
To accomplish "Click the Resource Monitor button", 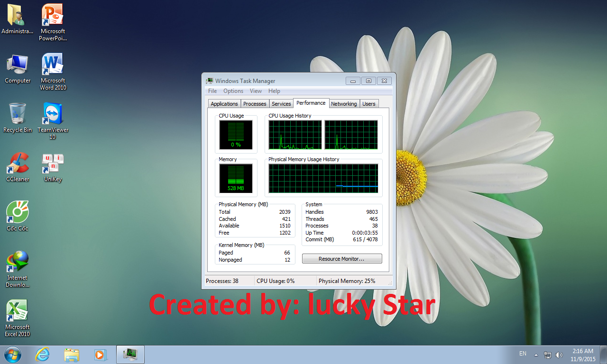I will click(342, 259).
